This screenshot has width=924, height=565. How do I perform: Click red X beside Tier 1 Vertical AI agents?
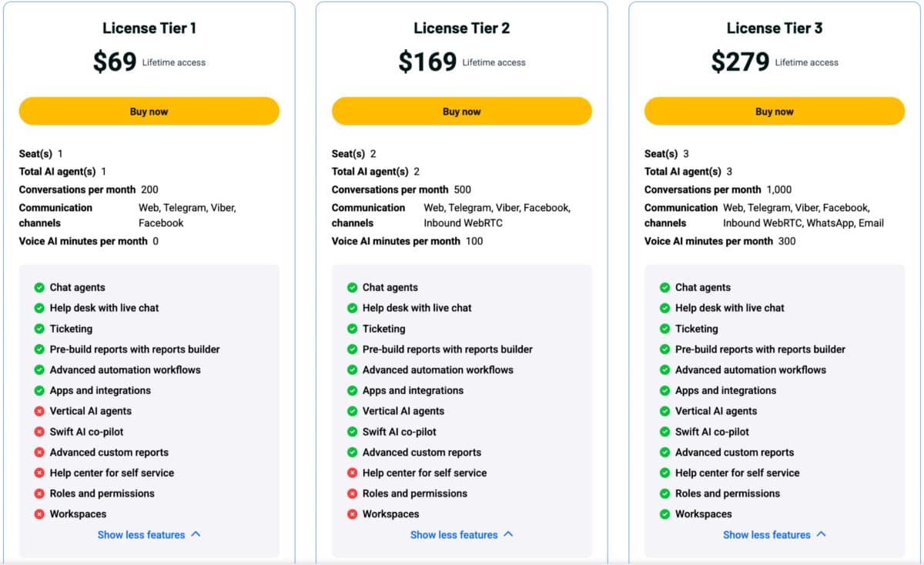pyautogui.click(x=39, y=411)
